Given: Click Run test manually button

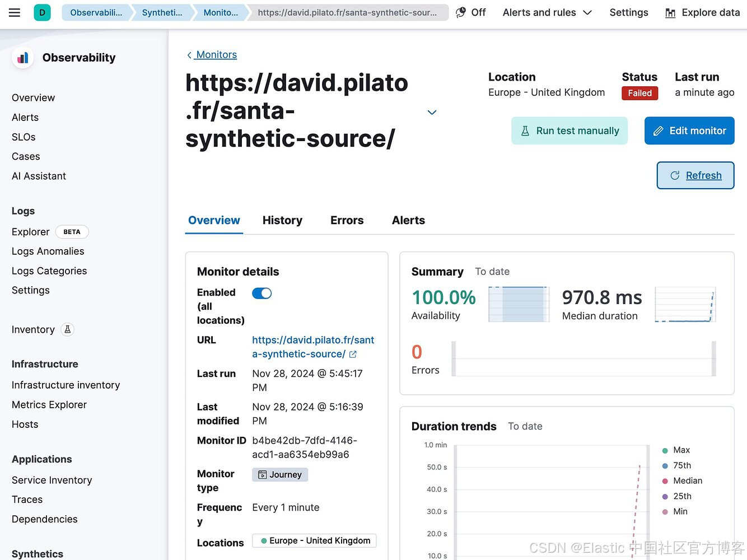Looking at the screenshot, I should (569, 131).
